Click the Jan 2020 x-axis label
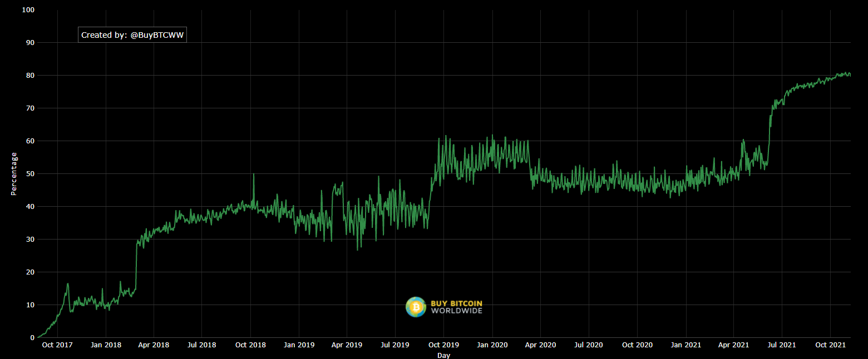868x359 pixels. [492, 345]
